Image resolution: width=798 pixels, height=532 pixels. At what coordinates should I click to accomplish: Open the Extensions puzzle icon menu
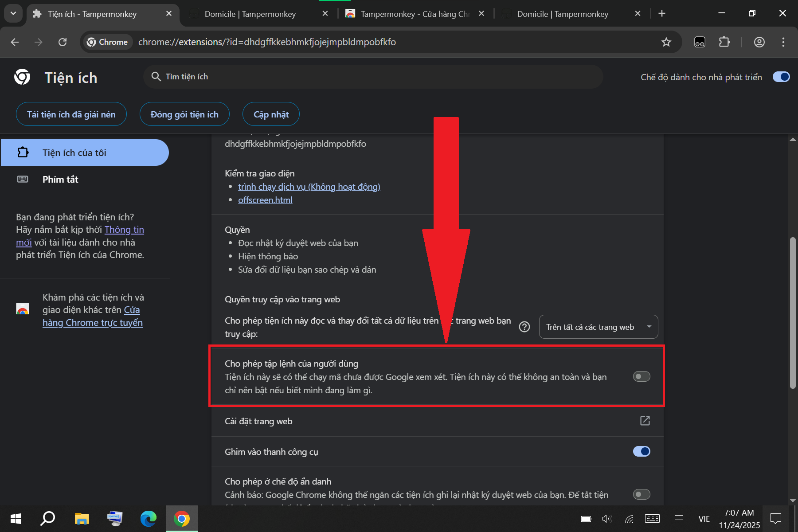tap(724, 42)
